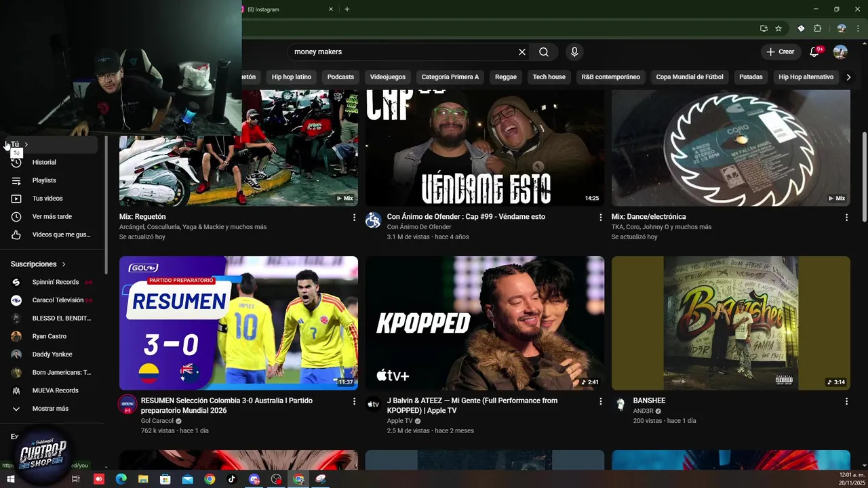Viewport: 868px width, 488px height.
Task: Open YouTube notifications bell
Action: point(814,52)
